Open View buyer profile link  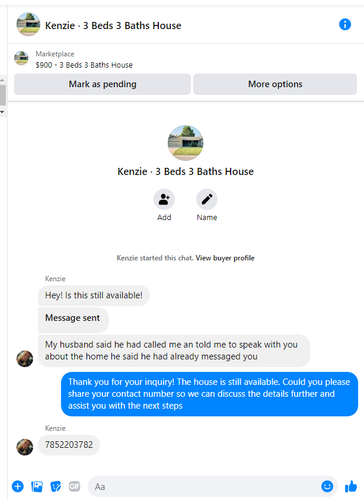[225, 258]
